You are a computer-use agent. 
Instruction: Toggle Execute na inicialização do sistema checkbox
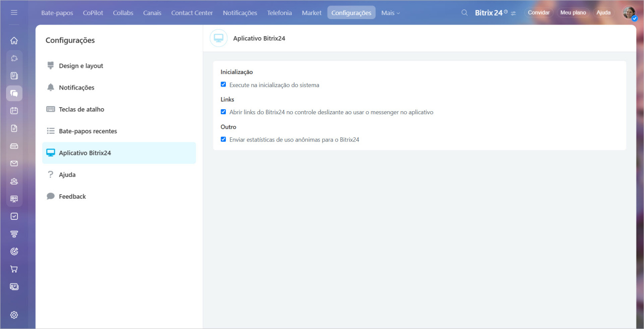[x=223, y=85]
